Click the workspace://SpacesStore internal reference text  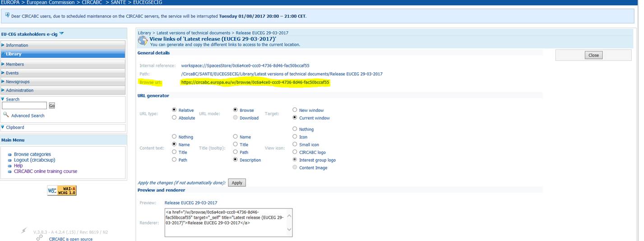click(x=245, y=65)
